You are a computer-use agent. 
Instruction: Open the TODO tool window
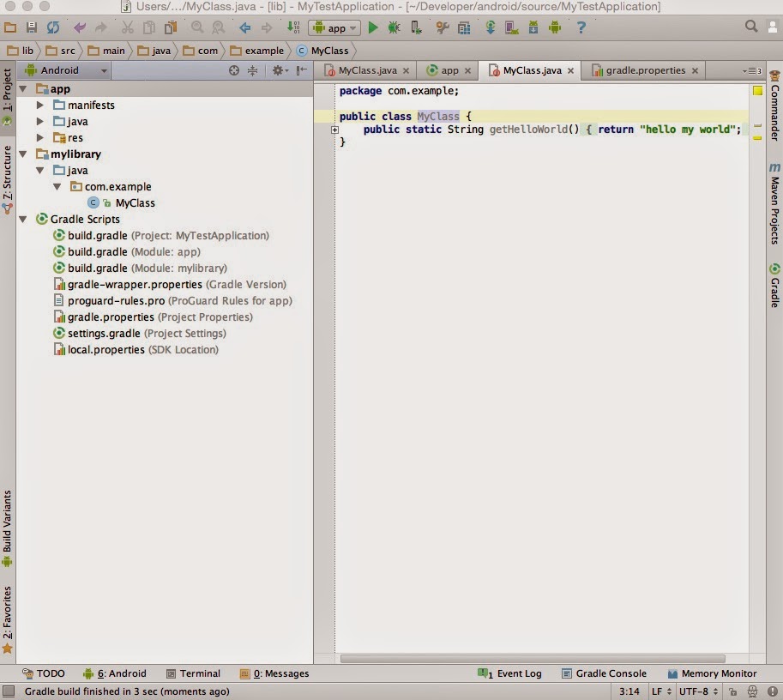tap(44, 673)
